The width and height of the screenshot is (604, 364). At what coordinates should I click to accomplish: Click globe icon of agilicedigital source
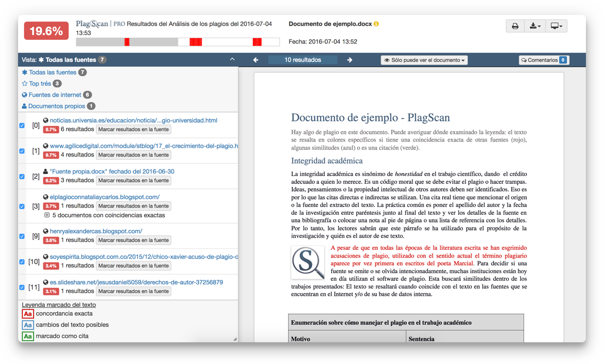click(45, 146)
